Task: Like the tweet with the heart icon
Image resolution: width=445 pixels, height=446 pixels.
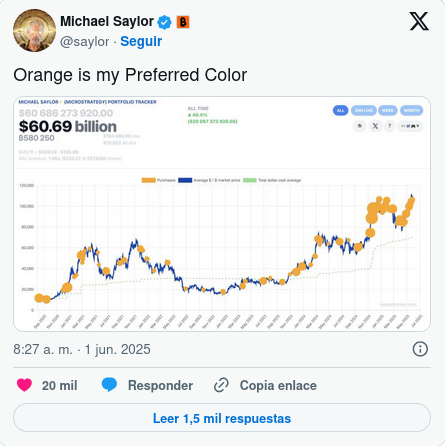Action: (x=24, y=385)
